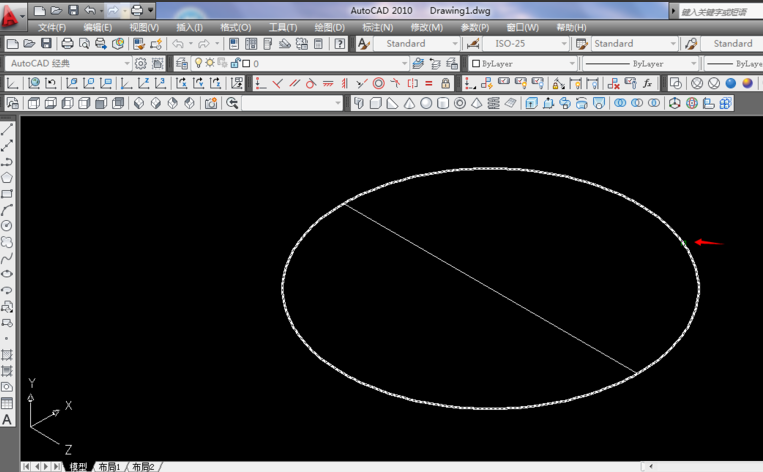Open the workspace settings gear icon
This screenshot has width=763, height=472.
[141, 63]
